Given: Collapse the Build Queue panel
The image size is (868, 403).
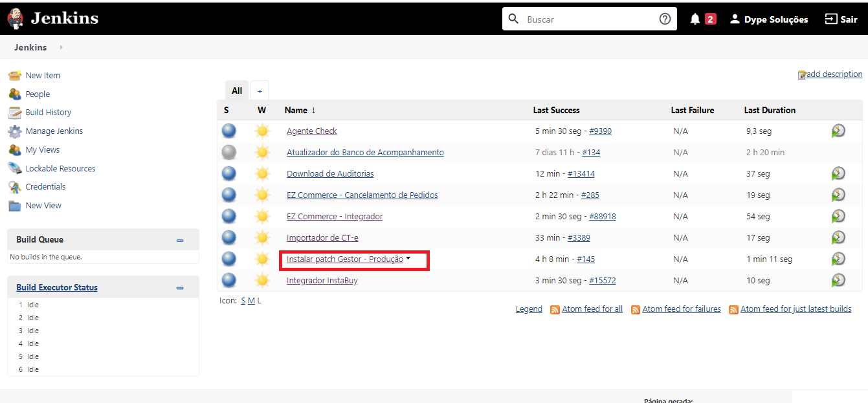Looking at the screenshot, I should click(180, 240).
